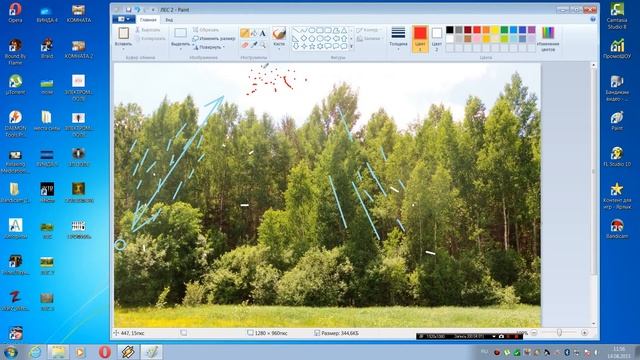
Task: Choose the Oval shape in shapes gallery
Action: pos(312,30)
